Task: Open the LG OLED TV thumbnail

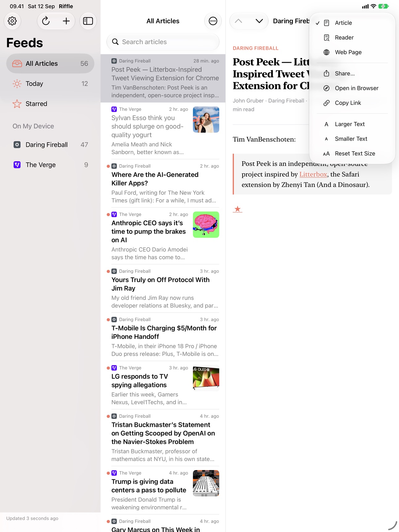Action: [x=206, y=378]
